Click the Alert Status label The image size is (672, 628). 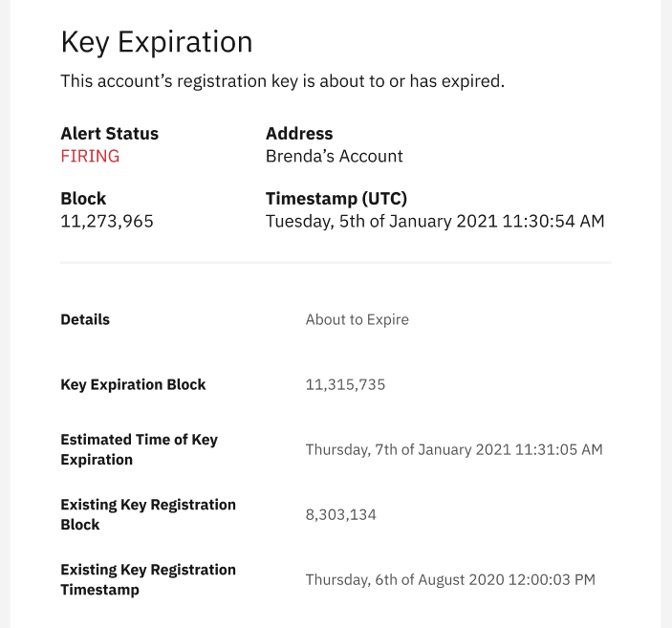click(109, 133)
